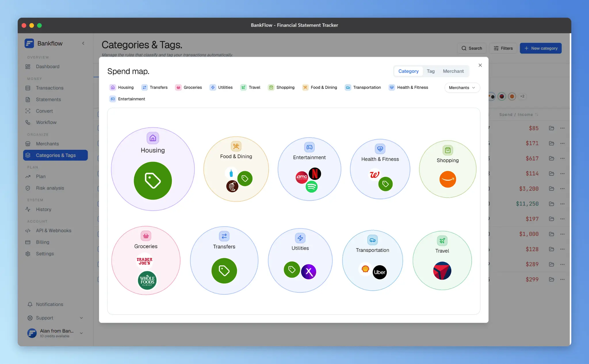Viewport: 589px width, 364px height.
Task: Click the Netflix merchant logo in Entertainment
Action: [x=315, y=174]
